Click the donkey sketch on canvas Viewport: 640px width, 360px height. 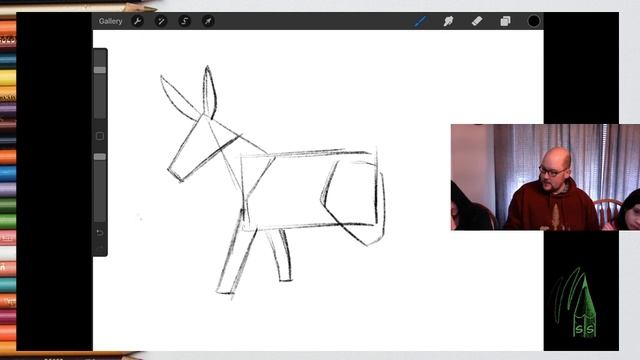(x=272, y=182)
